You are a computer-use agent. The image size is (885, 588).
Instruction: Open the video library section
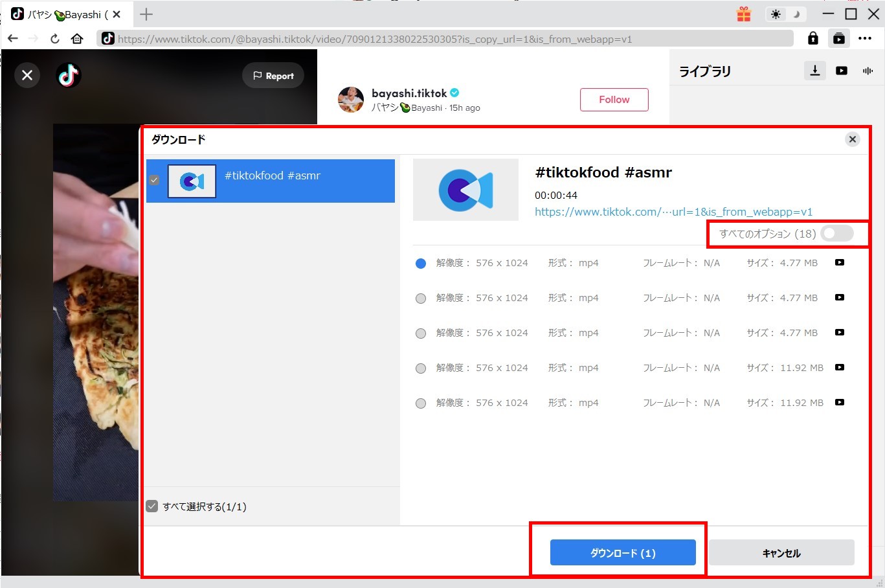tap(841, 71)
